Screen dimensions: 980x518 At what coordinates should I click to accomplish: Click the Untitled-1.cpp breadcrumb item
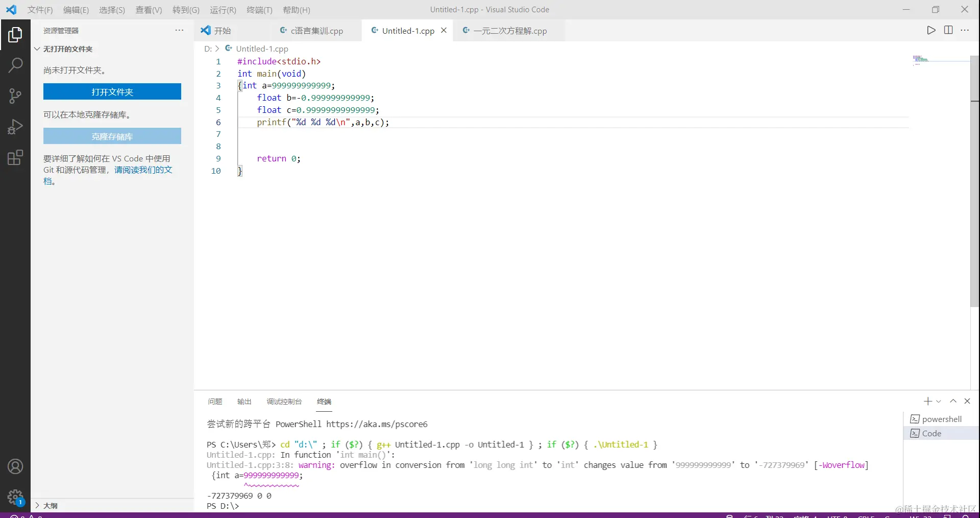(x=262, y=49)
